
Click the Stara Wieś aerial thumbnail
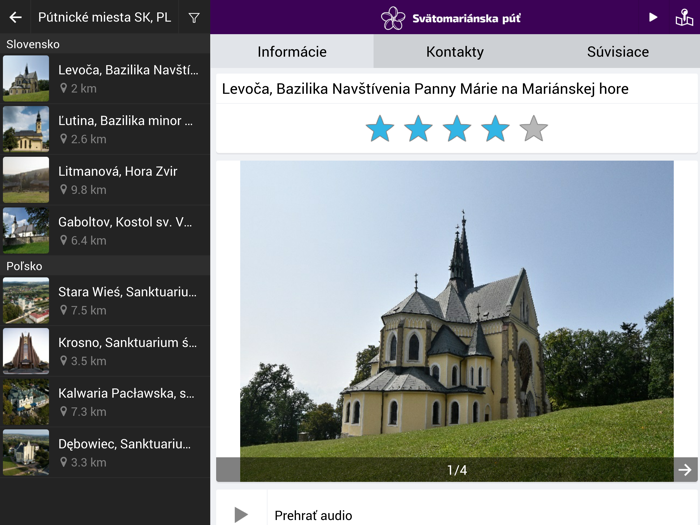click(26, 300)
